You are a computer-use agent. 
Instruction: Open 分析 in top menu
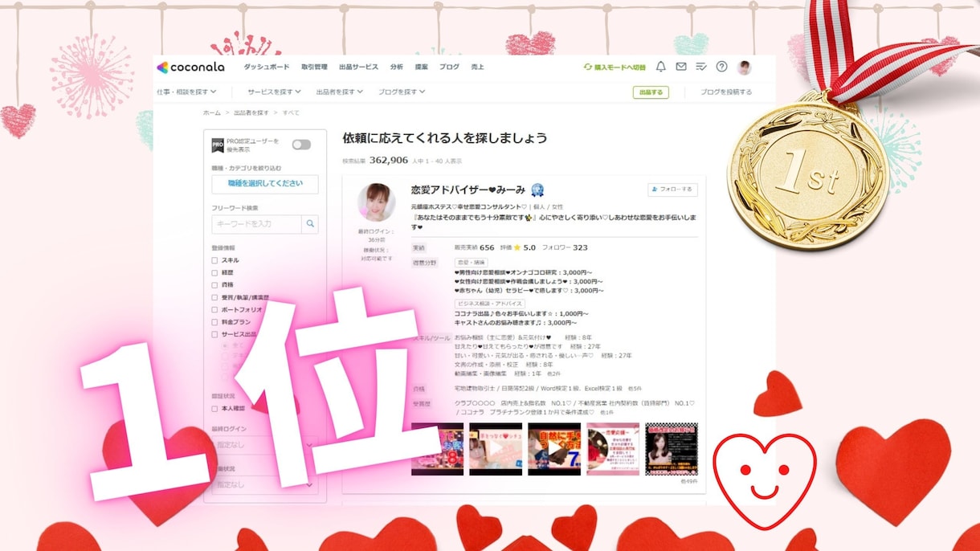[x=397, y=67]
